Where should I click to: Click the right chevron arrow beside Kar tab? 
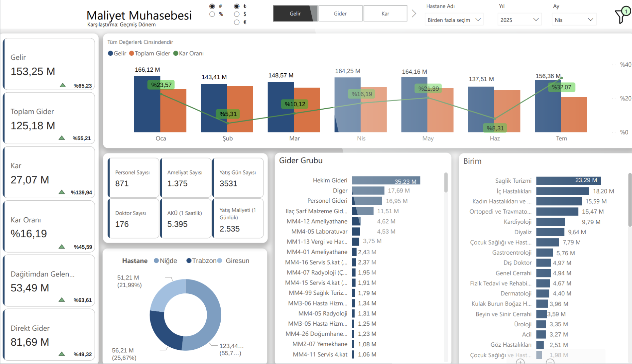pos(414,14)
